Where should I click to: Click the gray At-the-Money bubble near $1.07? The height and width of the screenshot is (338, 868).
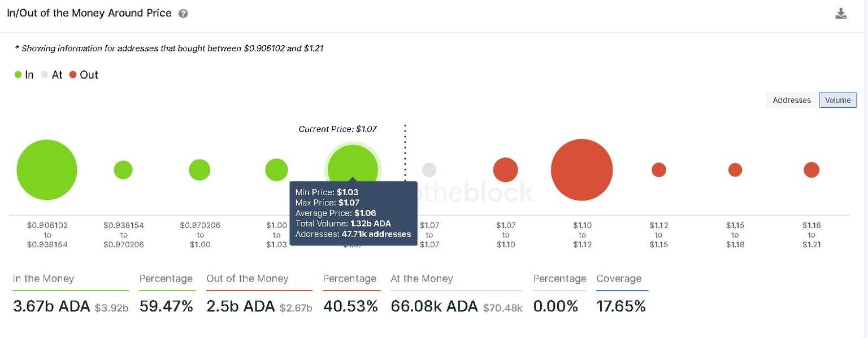429,169
